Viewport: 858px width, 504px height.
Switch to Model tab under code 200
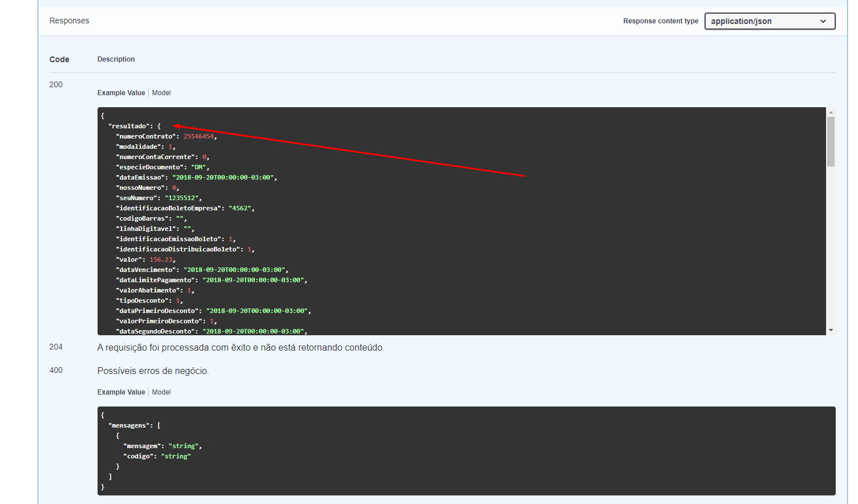coord(161,93)
